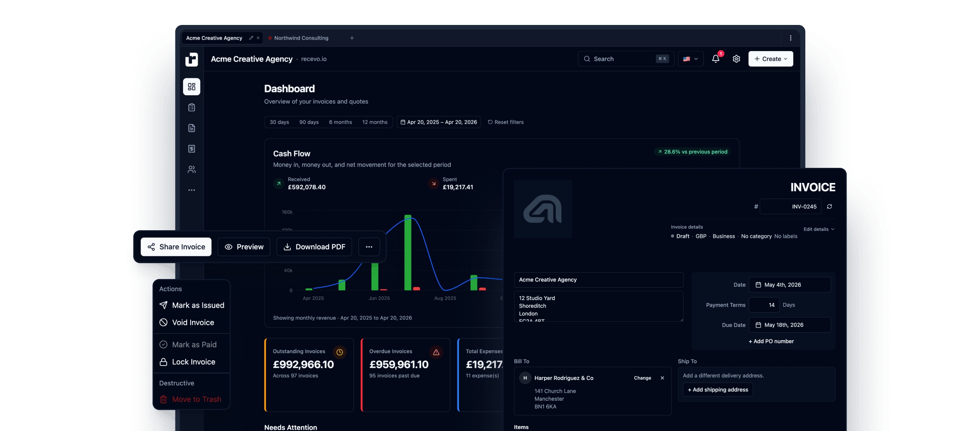Open sidebar more options ellipsis
Viewport: 980px width, 431px height.
coord(191,190)
